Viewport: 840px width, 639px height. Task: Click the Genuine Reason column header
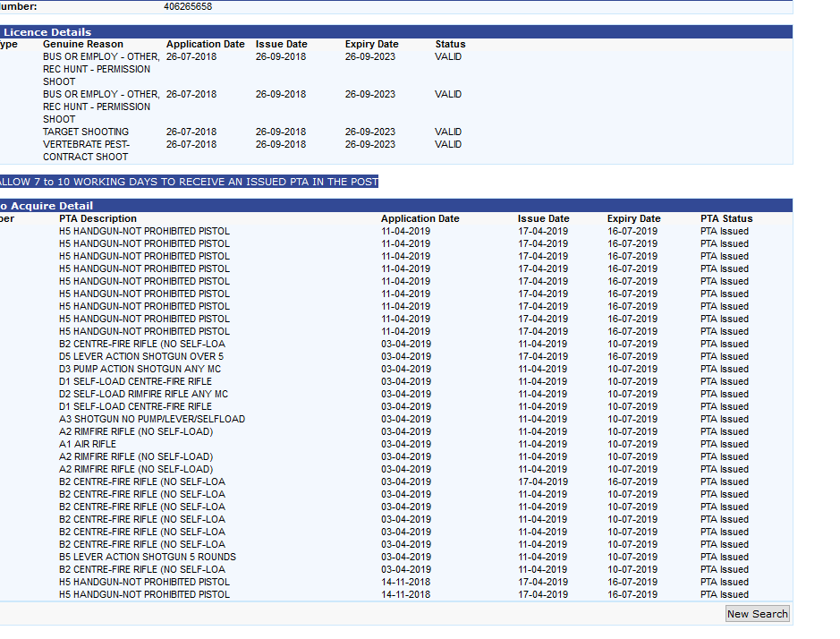click(83, 44)
